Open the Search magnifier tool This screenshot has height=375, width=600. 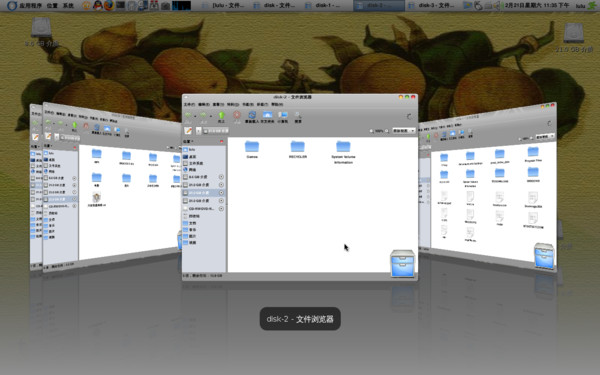click(x=298, y=115)
